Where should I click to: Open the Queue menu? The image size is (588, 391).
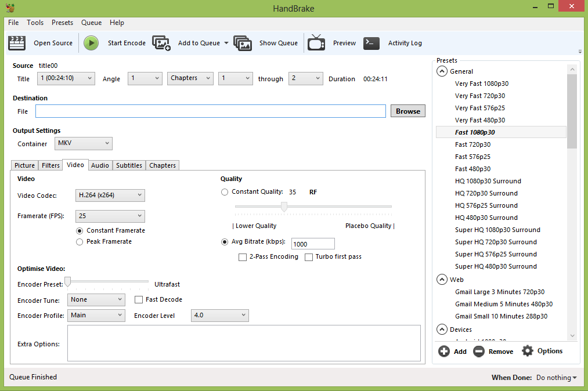tap(92, 23)
